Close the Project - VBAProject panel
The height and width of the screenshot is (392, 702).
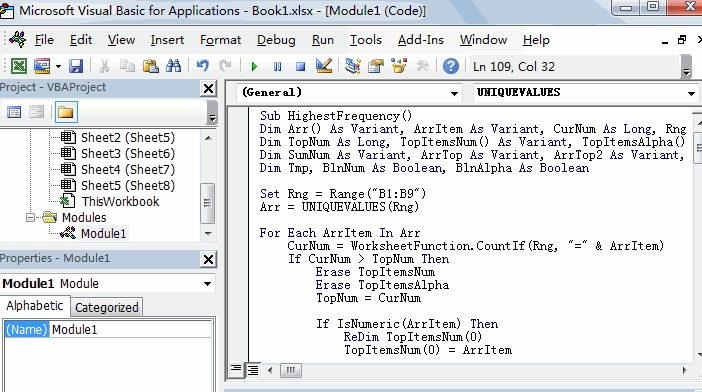(208, 88)
